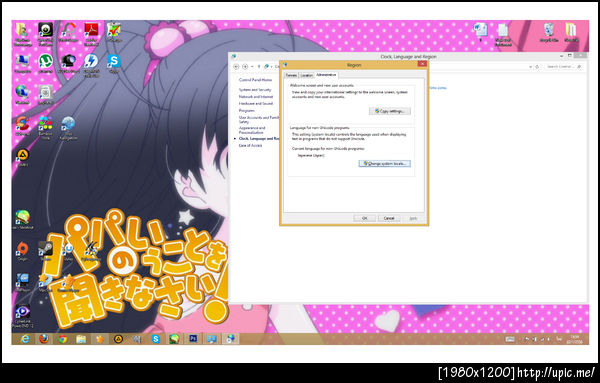Open the user folder desktop icon
Image resolution: width=600 pixels, height=383 pixels.
click(x=23, y=34)
